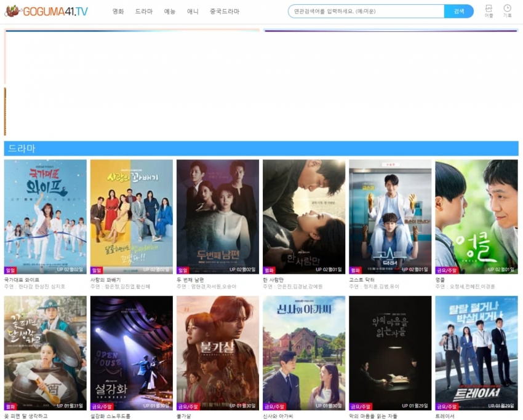Click the 금요/주말 badge on 트레이서 poster
Screen dimensions: 523x420
(447, 406)
